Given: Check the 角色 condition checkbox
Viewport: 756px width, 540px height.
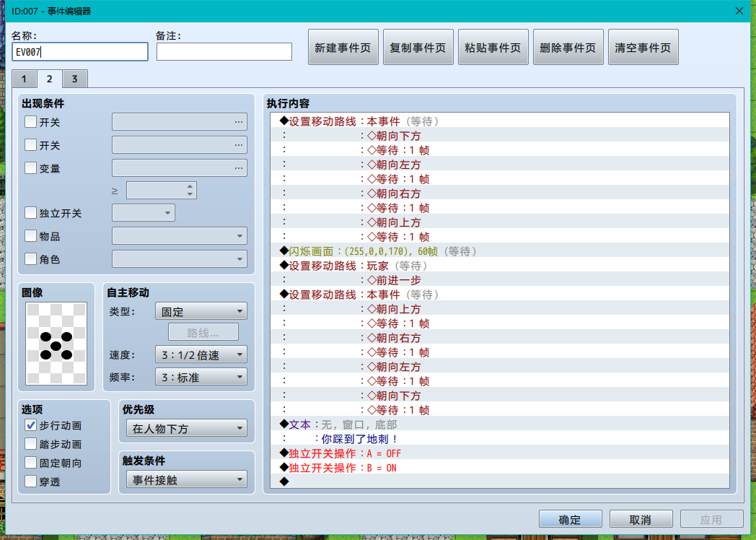Looking at the screenshot, I should tap(30, 259).
